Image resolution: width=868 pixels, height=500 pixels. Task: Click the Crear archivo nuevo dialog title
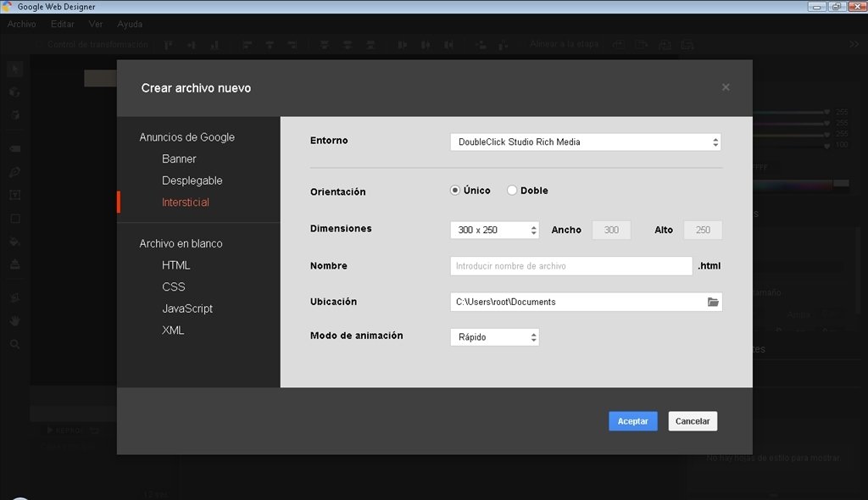pyautogui.click(x=196, y=88)
